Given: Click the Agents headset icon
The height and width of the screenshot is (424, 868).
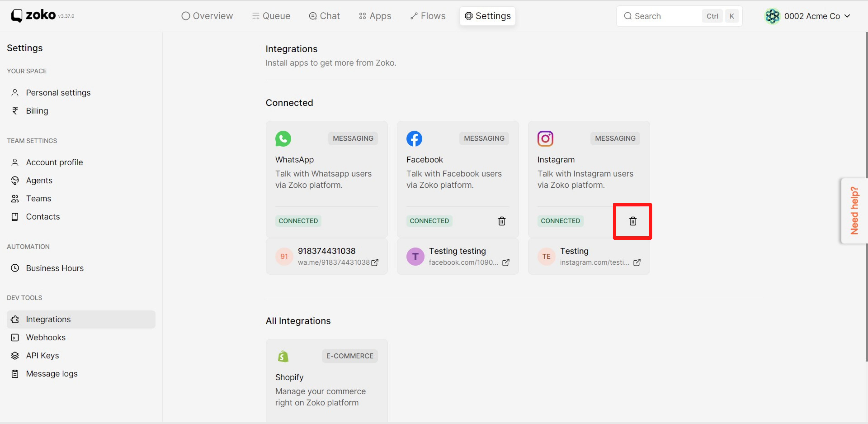Looking at the screenshot, I should coord(15,180).
